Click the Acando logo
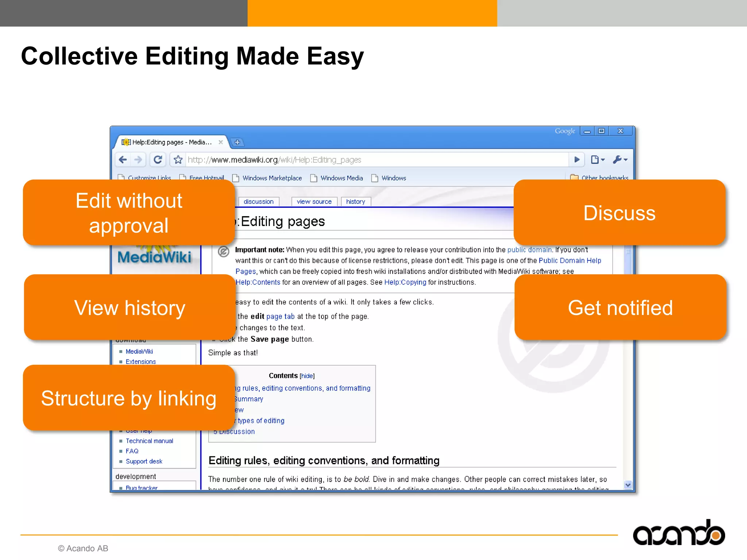The width and height of the screenshot is (747, 560). (x=679, y=533)
